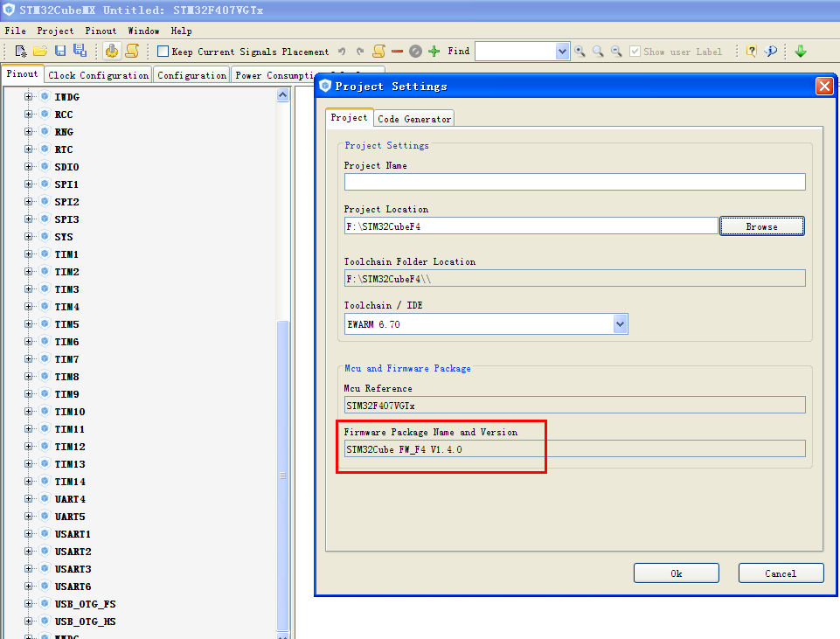Click the gray circle toolbar icon
Screen dimensions: 840x639
coord(415,52)
